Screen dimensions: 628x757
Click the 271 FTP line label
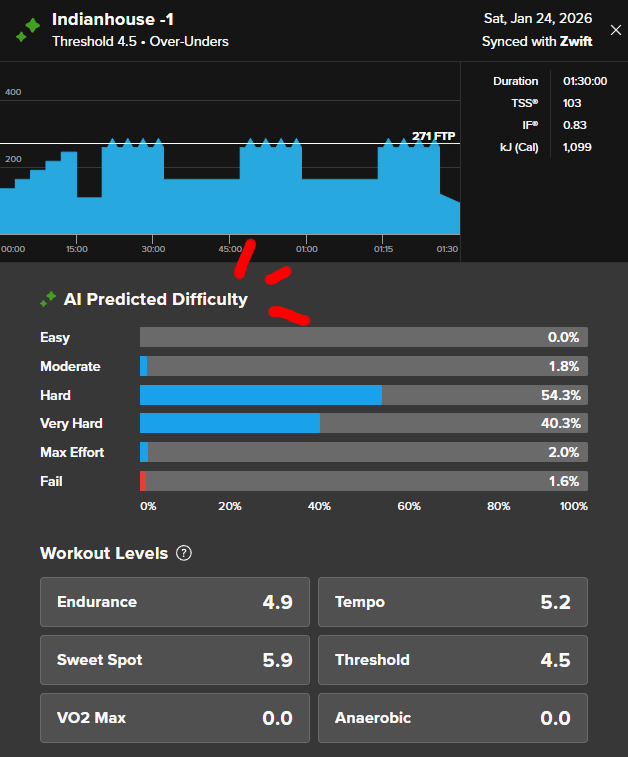tap(435, 136)
